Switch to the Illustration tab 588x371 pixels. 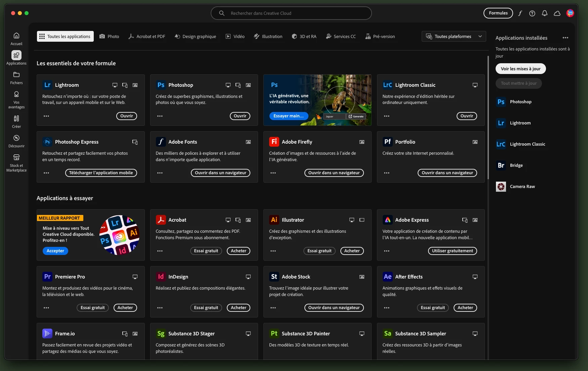click(268, 36)
